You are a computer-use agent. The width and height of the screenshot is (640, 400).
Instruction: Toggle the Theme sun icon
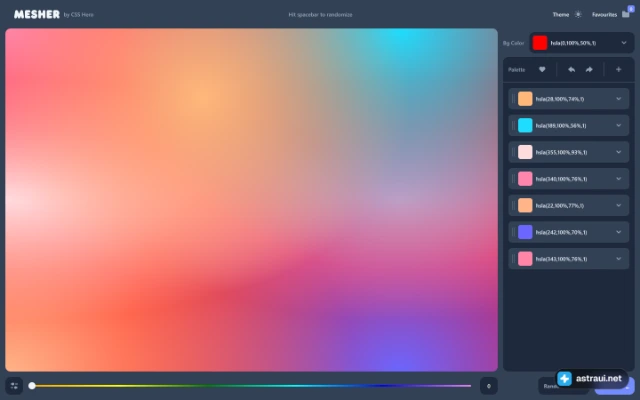tap(578, 14)
